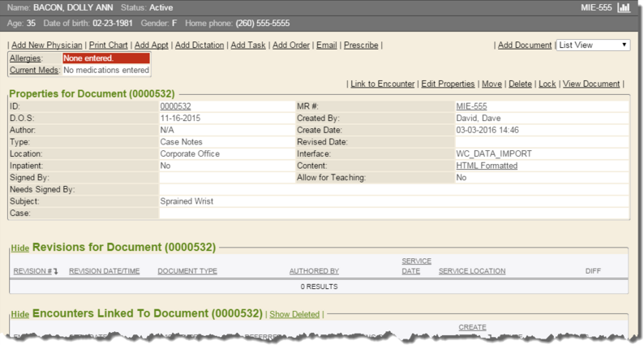The height and width of the screenshot is (345, 644).
Task: Lock the document using the Lock link
Action: 547,84
